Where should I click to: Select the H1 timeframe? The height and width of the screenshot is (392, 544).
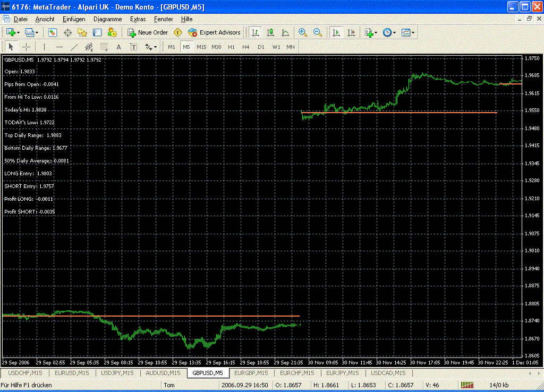coord(231,47)
